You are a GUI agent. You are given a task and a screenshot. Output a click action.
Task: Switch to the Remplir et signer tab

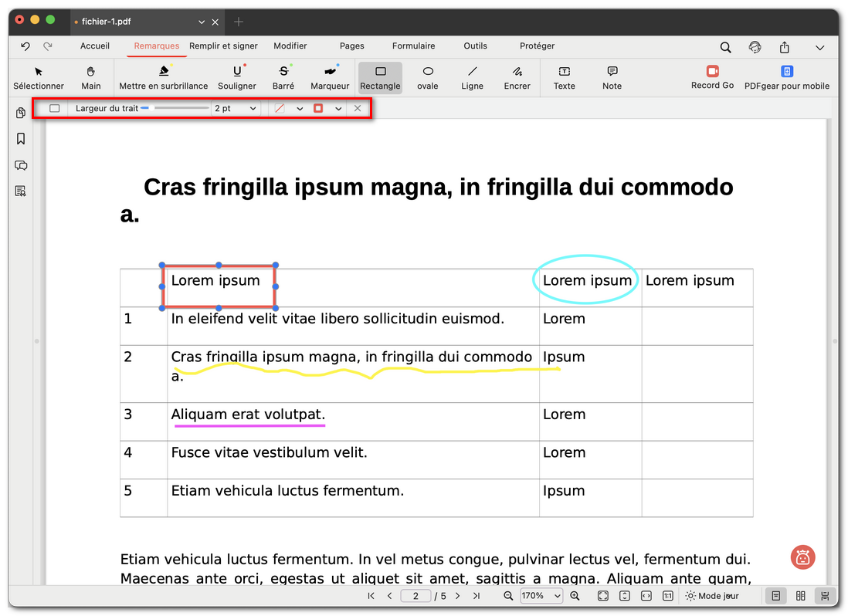click(222, 46)
